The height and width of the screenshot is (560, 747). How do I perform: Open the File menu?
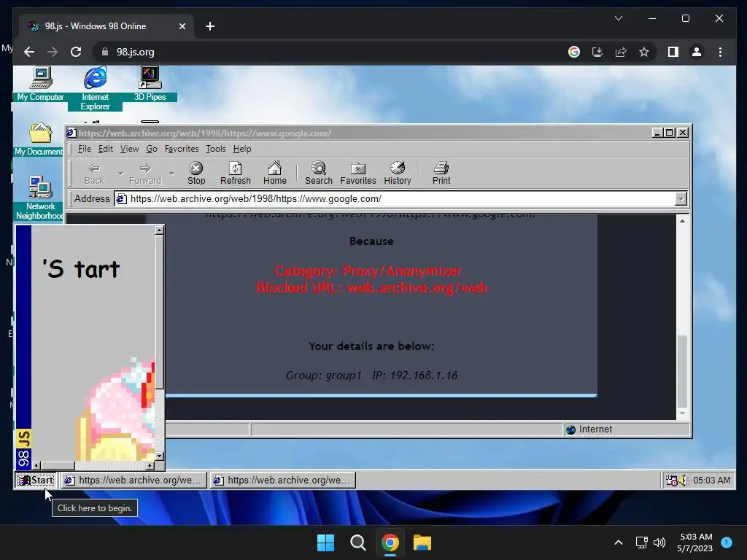click(x=85, y=149)
